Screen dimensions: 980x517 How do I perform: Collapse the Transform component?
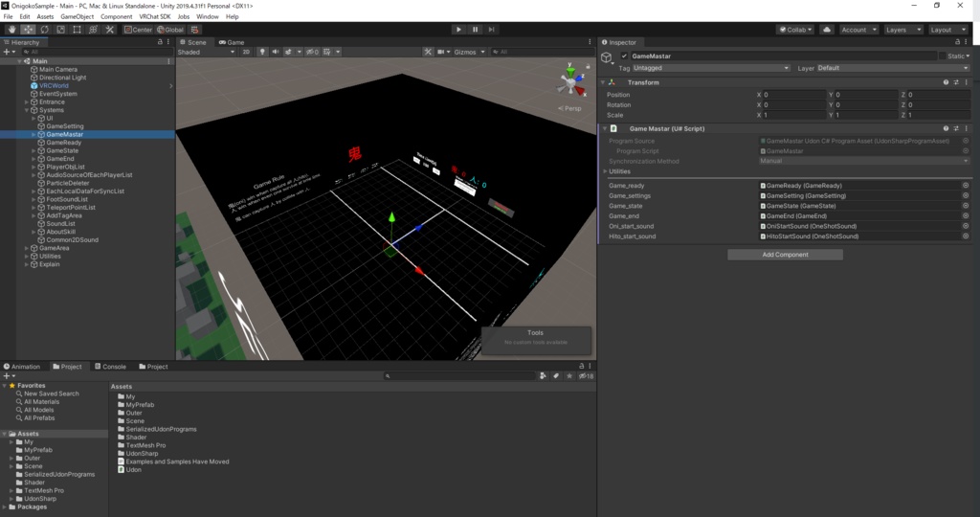click(603, 82)
